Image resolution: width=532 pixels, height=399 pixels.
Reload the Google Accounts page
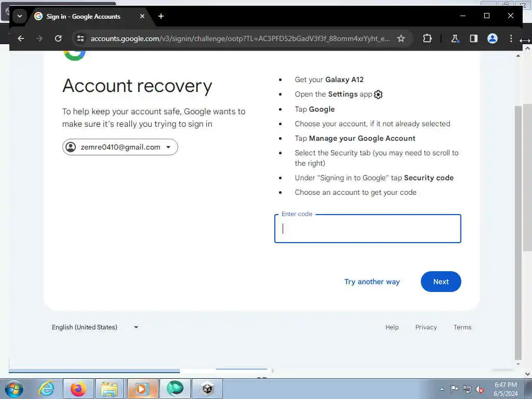point(58,38)
